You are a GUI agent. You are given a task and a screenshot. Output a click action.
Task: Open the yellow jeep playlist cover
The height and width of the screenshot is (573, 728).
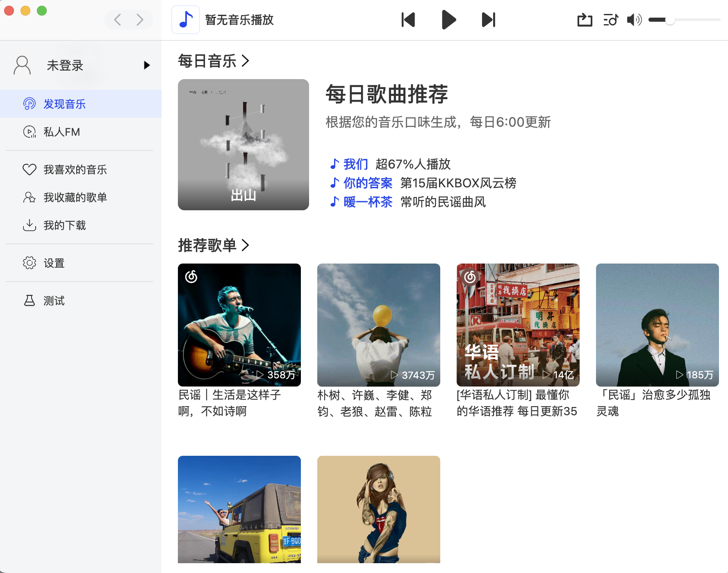click(239, 509)
